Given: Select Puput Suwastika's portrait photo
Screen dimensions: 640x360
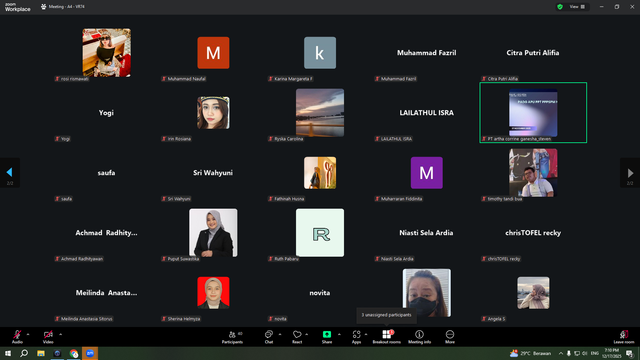Looking at the screenshot, I should click(x=213, y=233).
